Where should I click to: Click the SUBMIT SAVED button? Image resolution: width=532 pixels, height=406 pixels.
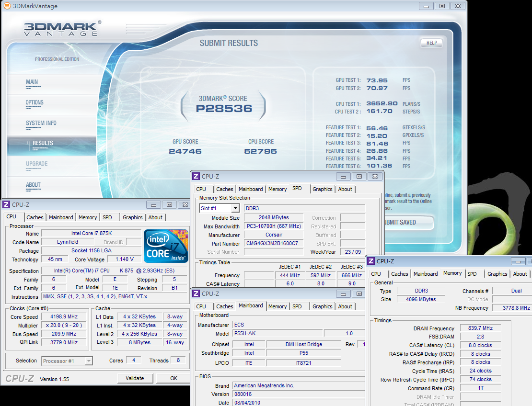click(409, 222)
